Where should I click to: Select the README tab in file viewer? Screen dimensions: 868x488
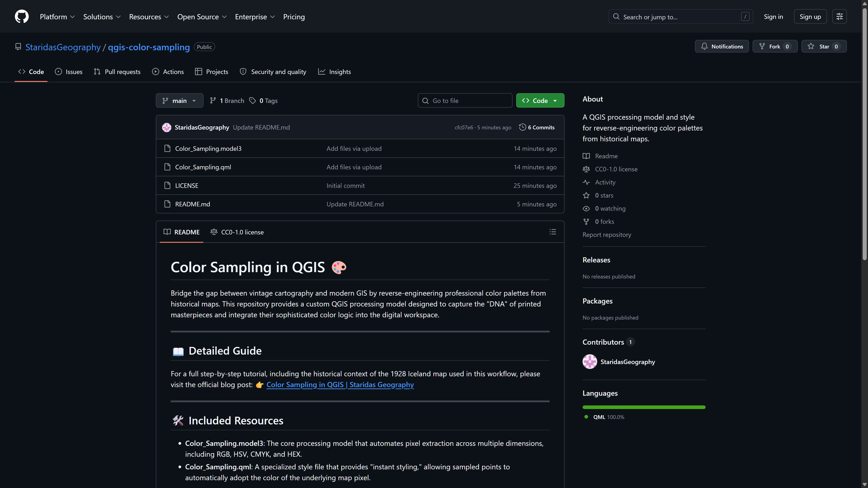pyautogui.click(x=182, y=232)
